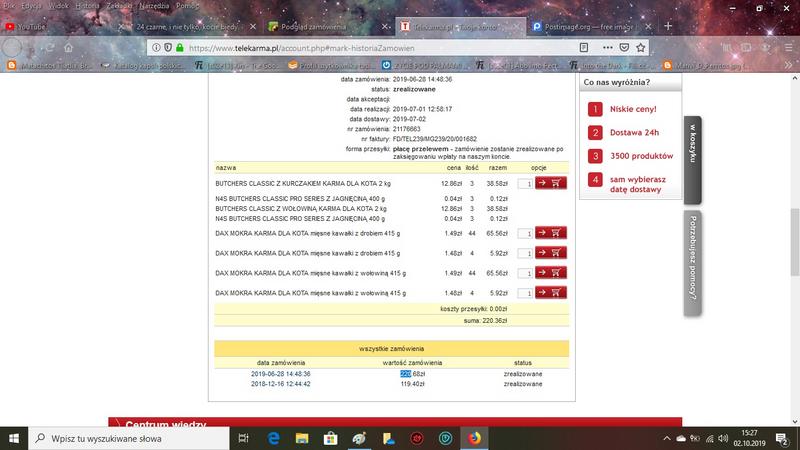Open the Narzędzia menu
The height and width of the screenshot is (450, 800).
tap(154, 6)
